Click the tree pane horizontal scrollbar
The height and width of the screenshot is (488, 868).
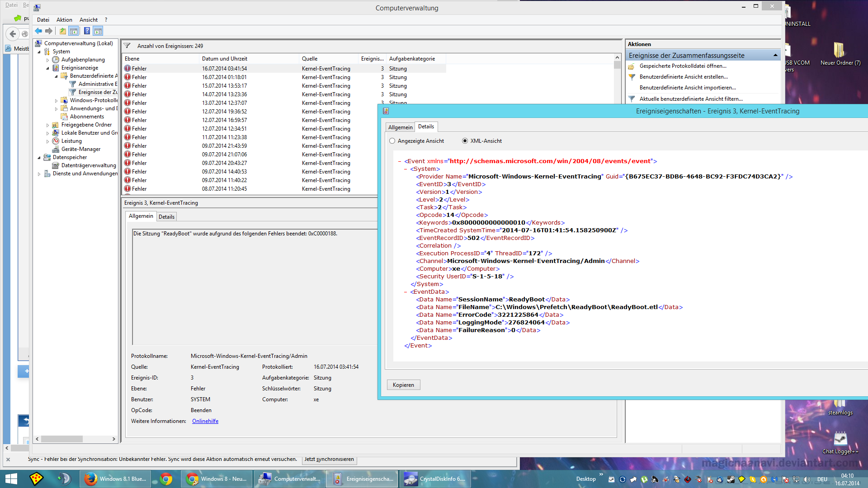[62, 439]
